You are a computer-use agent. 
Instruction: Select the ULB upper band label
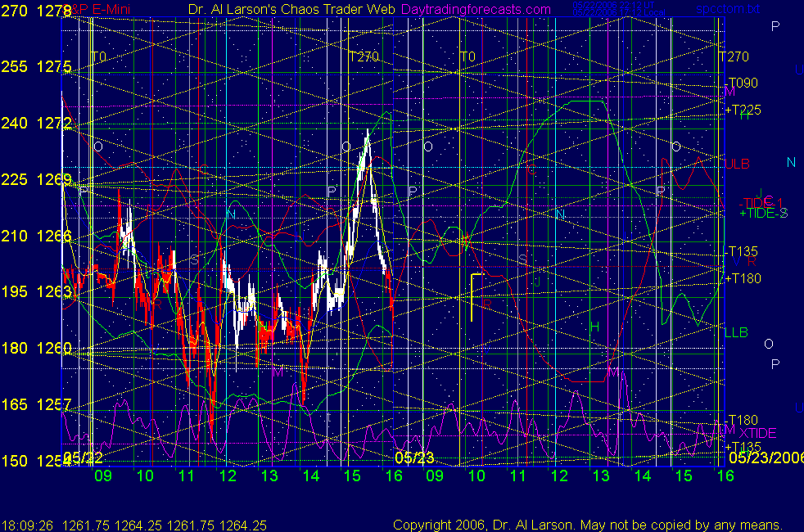[x=737, y=164]
